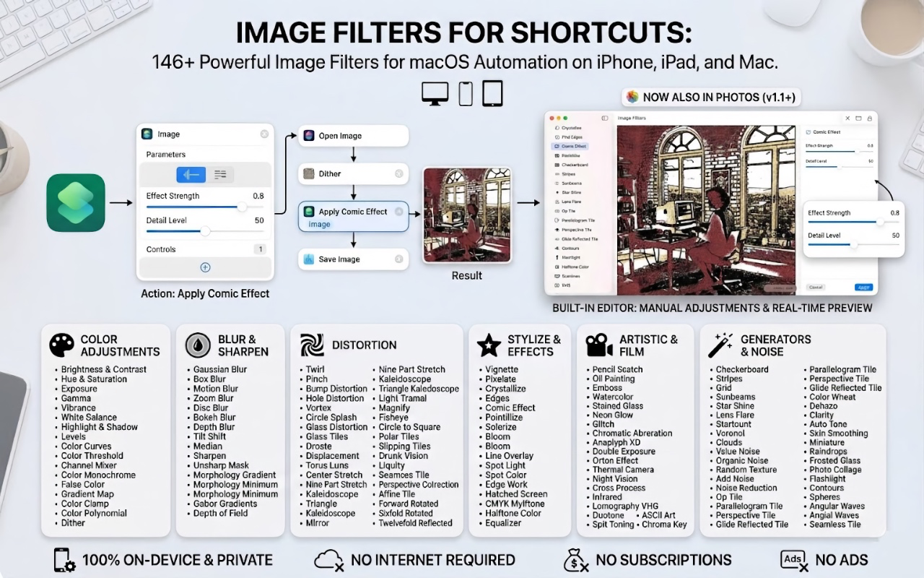Click the Open Image action

pos(354,136)
